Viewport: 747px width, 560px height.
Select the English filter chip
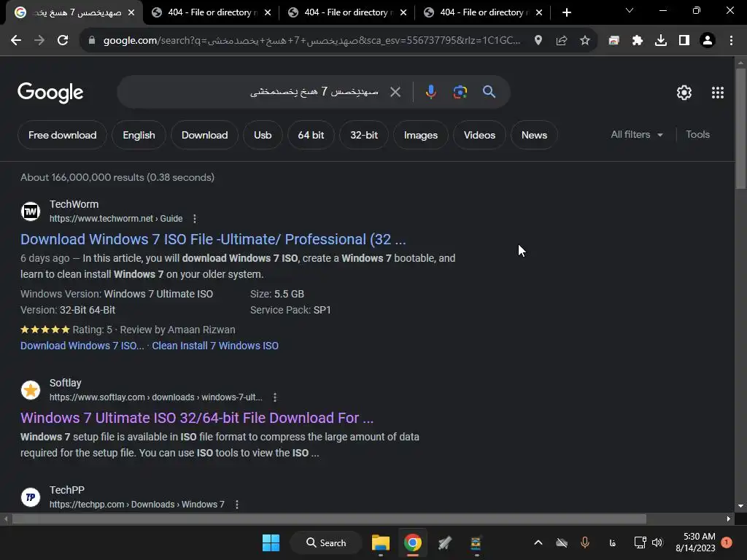[x=139, y=135]
